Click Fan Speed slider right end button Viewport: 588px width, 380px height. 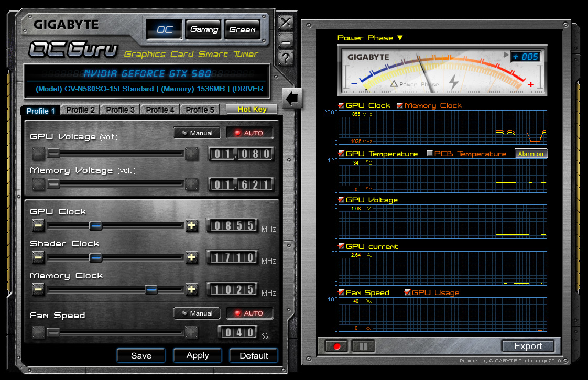tap(191, 332)
